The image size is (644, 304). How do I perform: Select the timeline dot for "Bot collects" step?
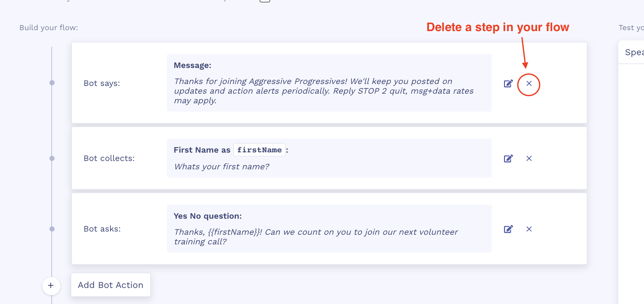pos(52,158)
